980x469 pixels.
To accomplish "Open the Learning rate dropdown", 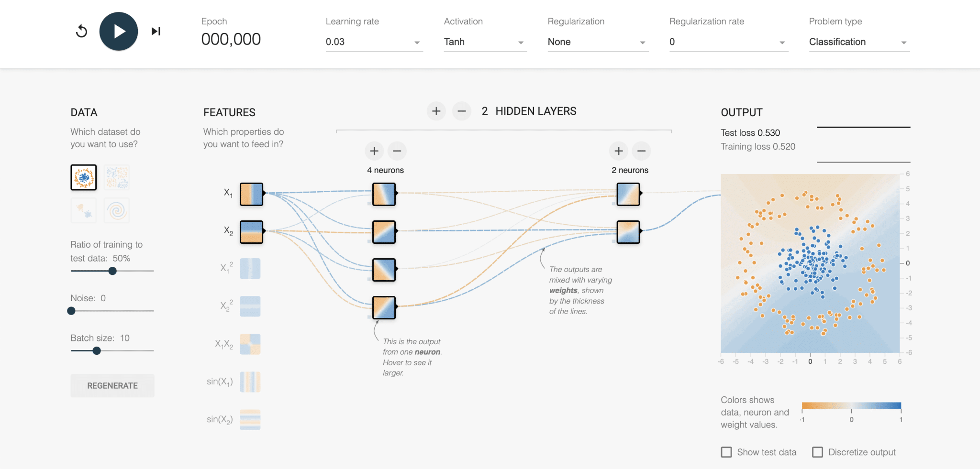I will click(x=373, y=42).
